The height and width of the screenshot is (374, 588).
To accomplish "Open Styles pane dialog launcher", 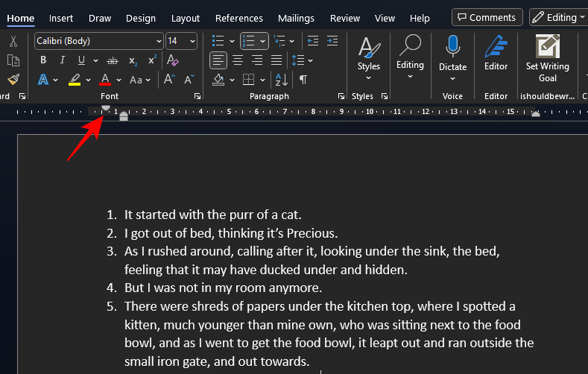I will (x=385, y=96).
